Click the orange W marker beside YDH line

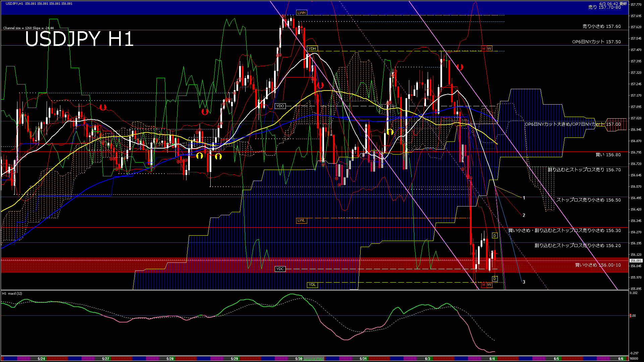pyautogui.click(x=489, y=49)
